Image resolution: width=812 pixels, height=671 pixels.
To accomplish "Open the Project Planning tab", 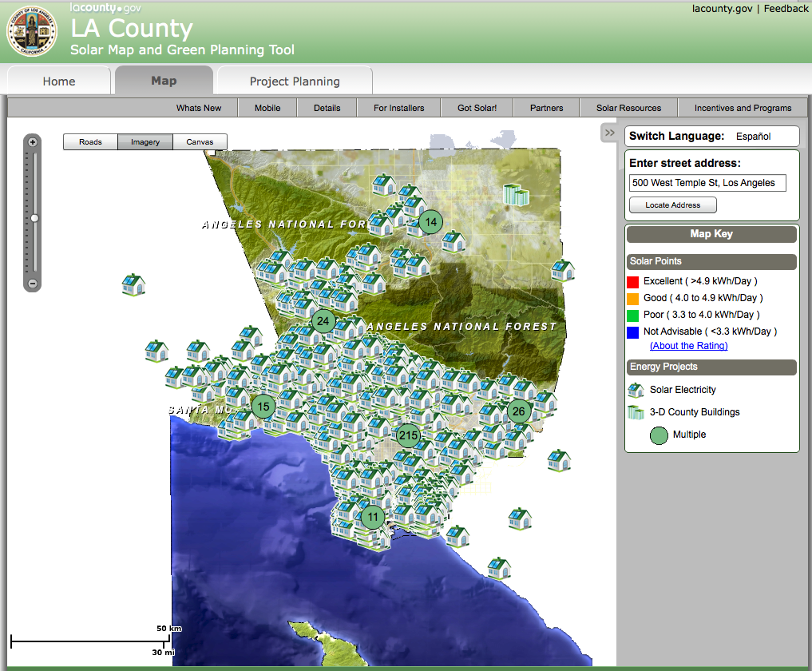I will [295, 81].
